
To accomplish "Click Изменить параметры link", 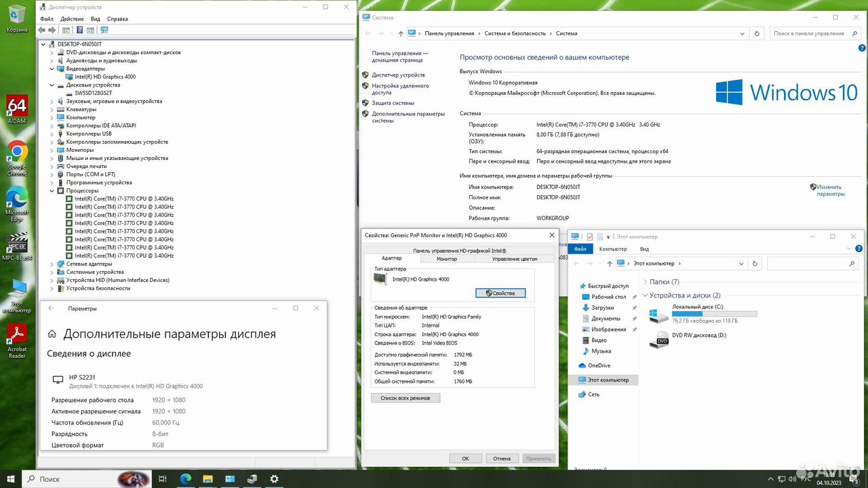I will [831, 190].
